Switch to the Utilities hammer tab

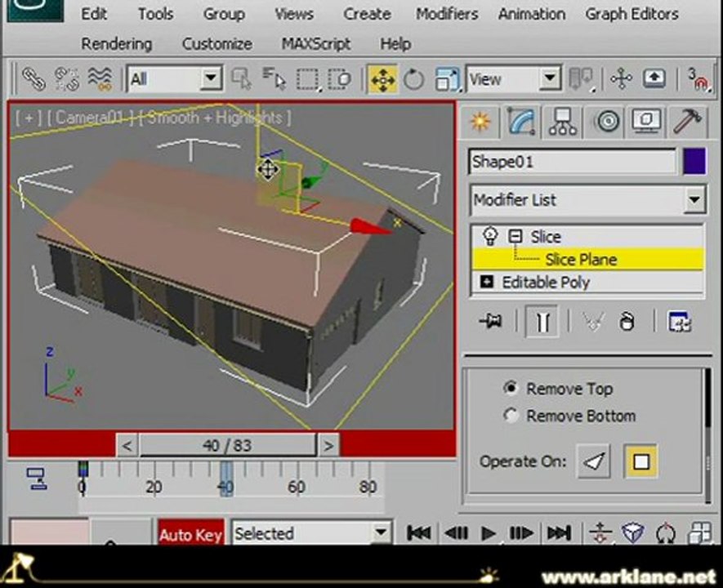[688, 122]
